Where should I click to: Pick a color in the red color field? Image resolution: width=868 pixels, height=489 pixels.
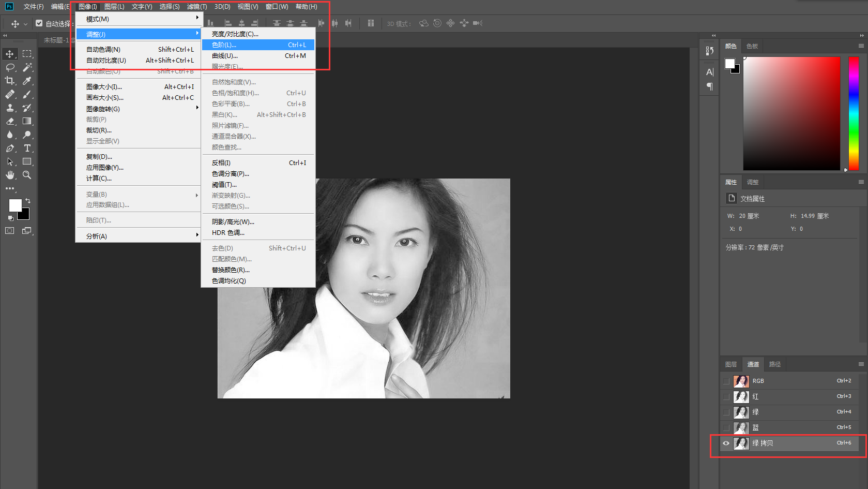tap(791, 113)
